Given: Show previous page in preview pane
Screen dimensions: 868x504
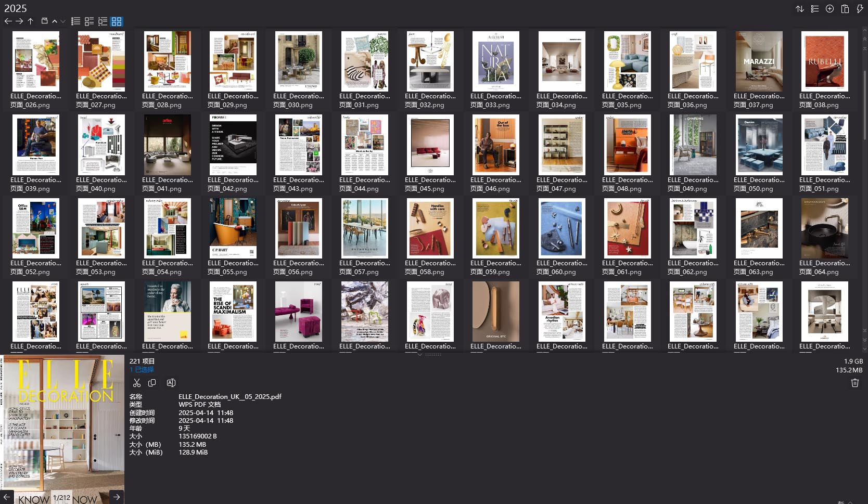Looking at the screenshot, I should click(x=7, y=497).
